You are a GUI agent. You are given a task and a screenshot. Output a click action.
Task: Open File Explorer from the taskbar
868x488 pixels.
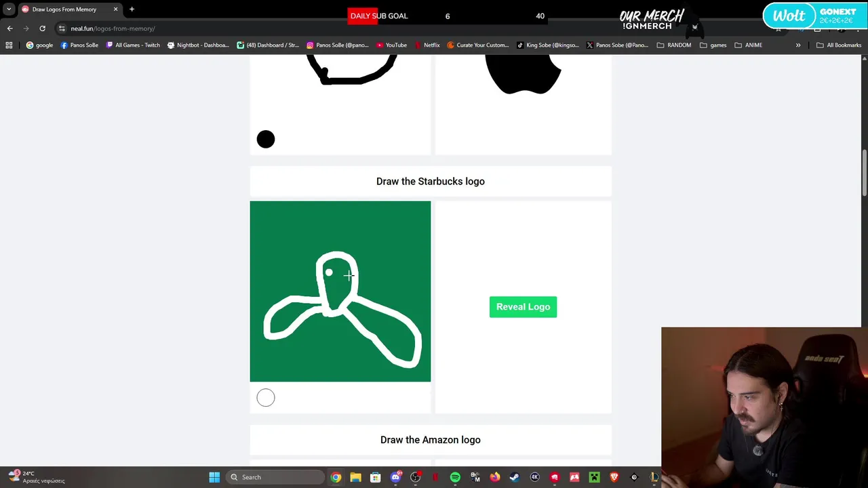point(355,477)
